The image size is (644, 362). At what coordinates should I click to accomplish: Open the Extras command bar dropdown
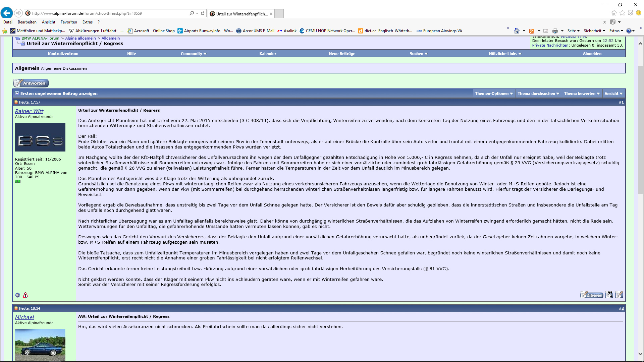click(x=616, y=31)
